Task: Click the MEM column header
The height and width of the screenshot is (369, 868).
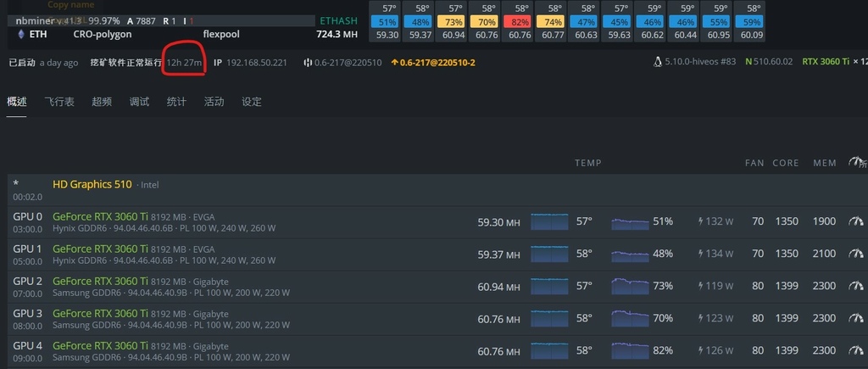Action: (x=824, y=163)
